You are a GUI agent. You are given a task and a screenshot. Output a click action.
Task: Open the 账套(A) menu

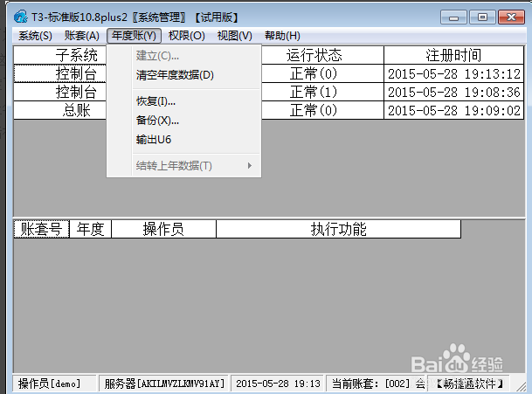(x=81, y=36)
